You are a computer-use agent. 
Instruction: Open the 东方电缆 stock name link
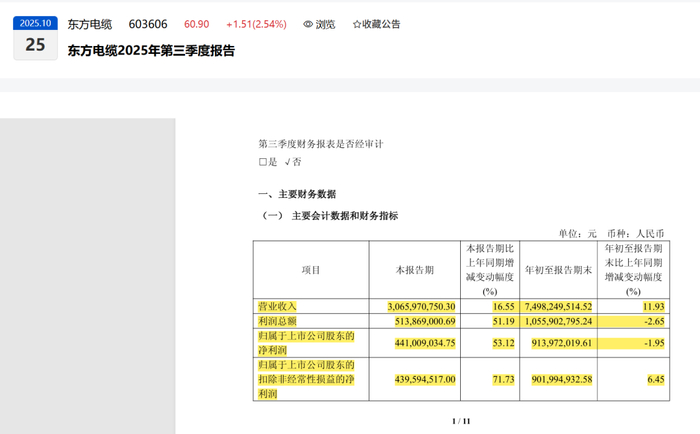click(x=90, y=24)
